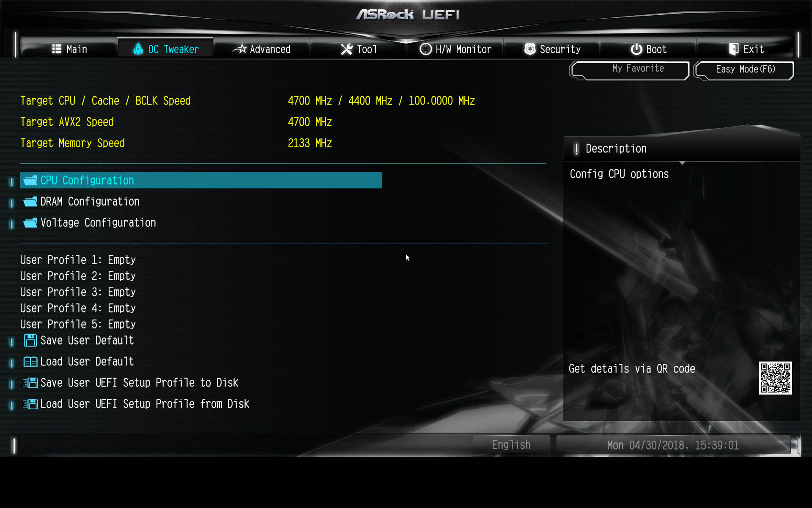Click the Save User Default floppy icon
The image size is (812, 508).
(30, 340)
